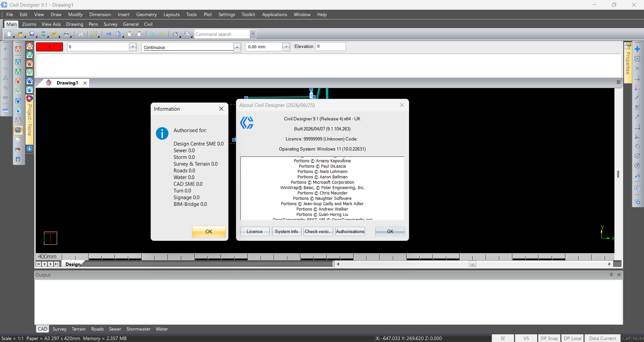Open the crossed tools settings icon

[81, 34]
